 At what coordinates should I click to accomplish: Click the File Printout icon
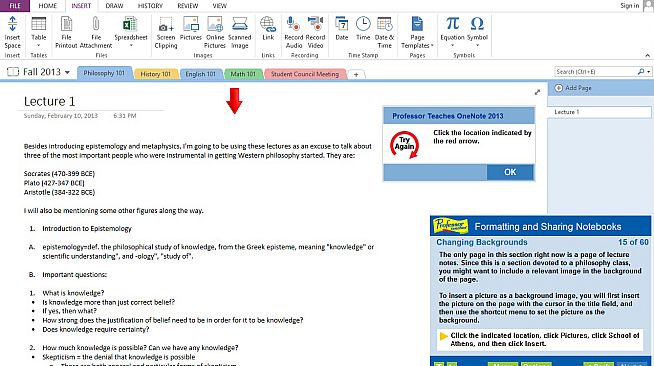tap(66, 24)
